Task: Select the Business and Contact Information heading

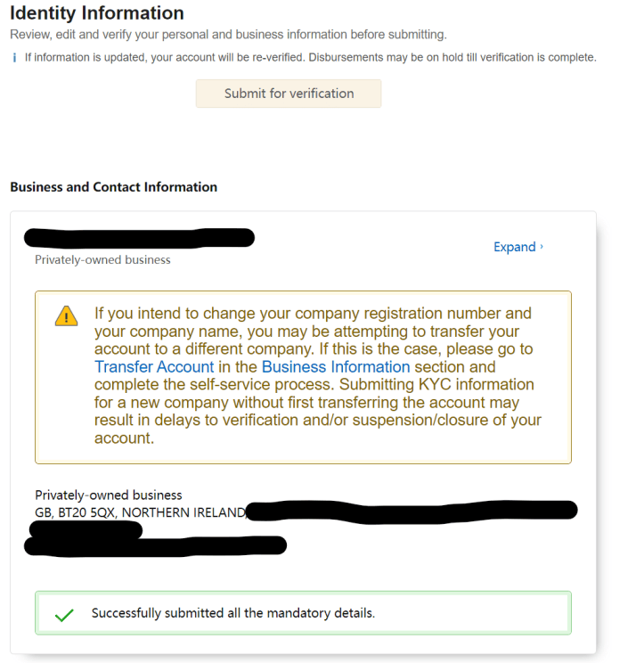Action: click(113, 187)
